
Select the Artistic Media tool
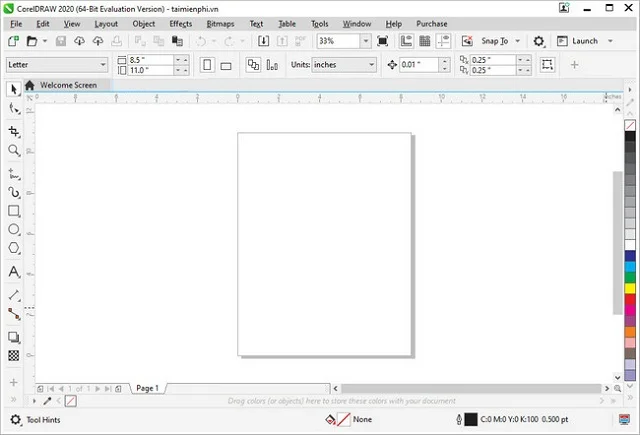click(14, 192)
